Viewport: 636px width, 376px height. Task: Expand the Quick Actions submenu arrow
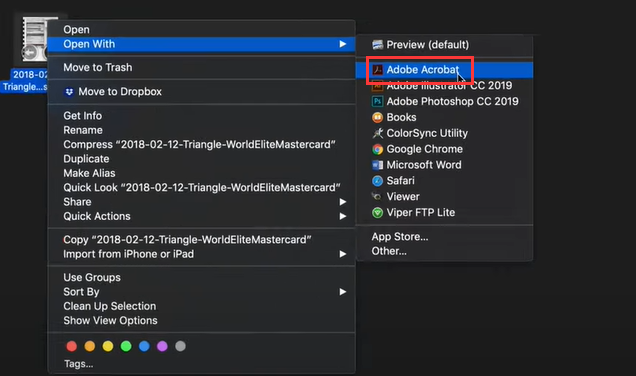343,216
